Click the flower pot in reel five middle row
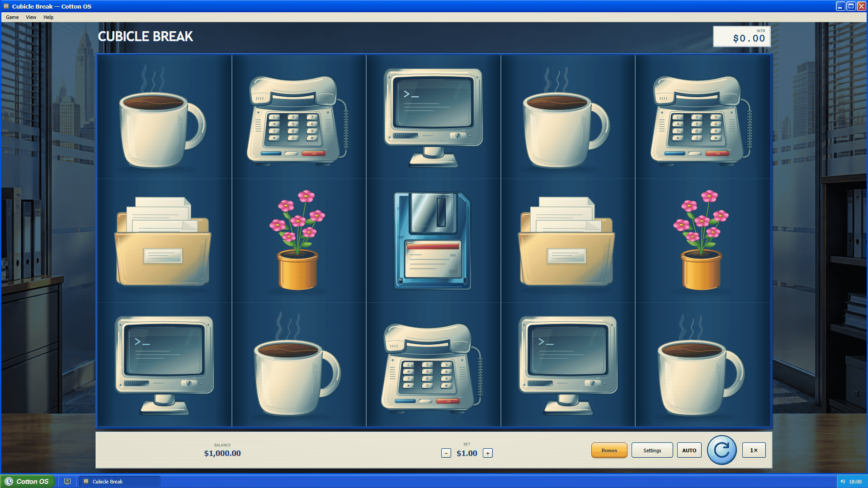This screenshot has width=868, height=488. tap(701, 239)
